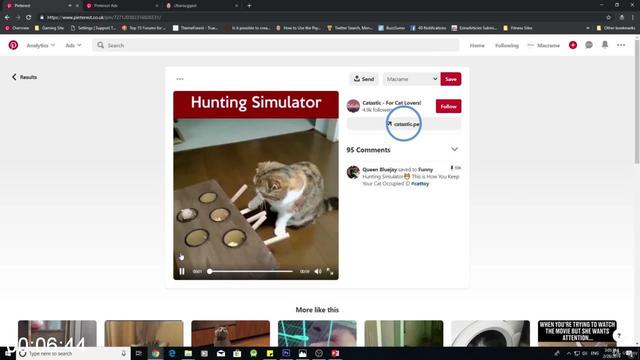
Task: Bookmark page with the star icon
Action: [x=608, y=17]
